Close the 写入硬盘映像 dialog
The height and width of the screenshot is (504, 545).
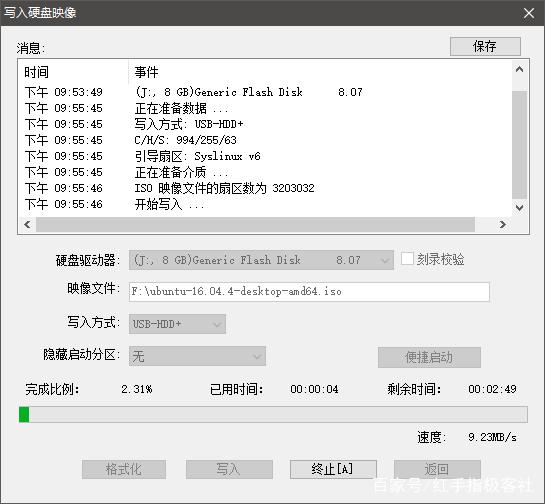pyautogui.click(x=529, y=13)
